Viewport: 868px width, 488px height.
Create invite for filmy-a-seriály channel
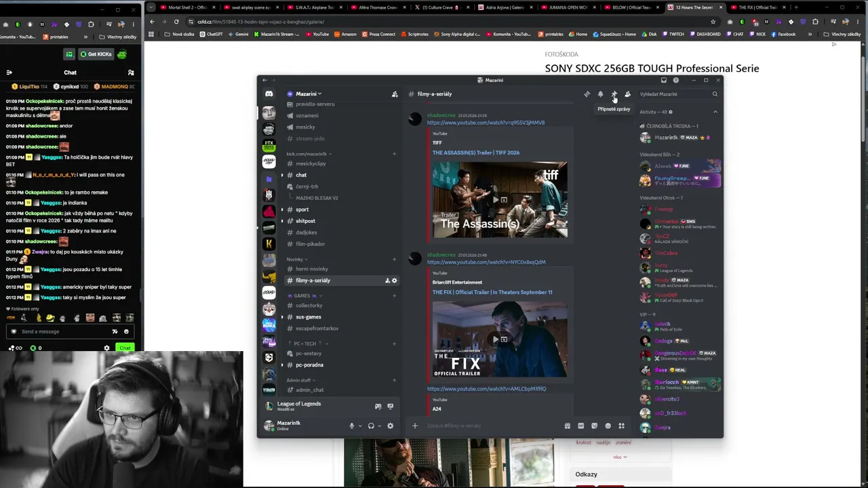(387, 281)
